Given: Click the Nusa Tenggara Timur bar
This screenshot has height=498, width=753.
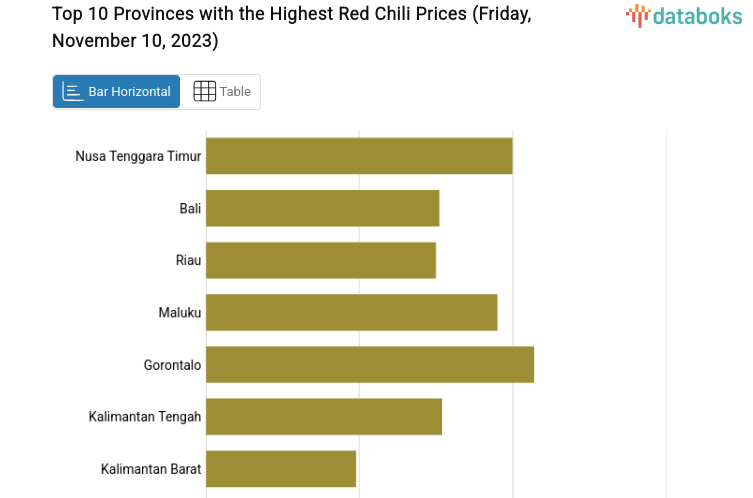Looking at the screenshot, I should (359, 156).
